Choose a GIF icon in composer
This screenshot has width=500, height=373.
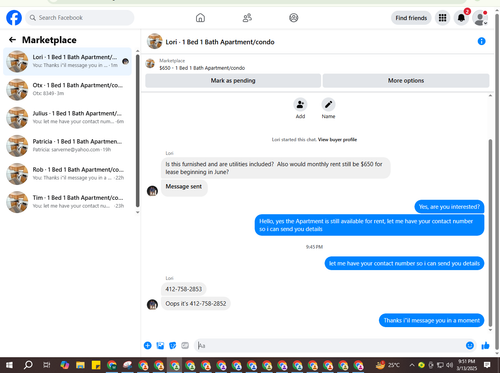185,346
